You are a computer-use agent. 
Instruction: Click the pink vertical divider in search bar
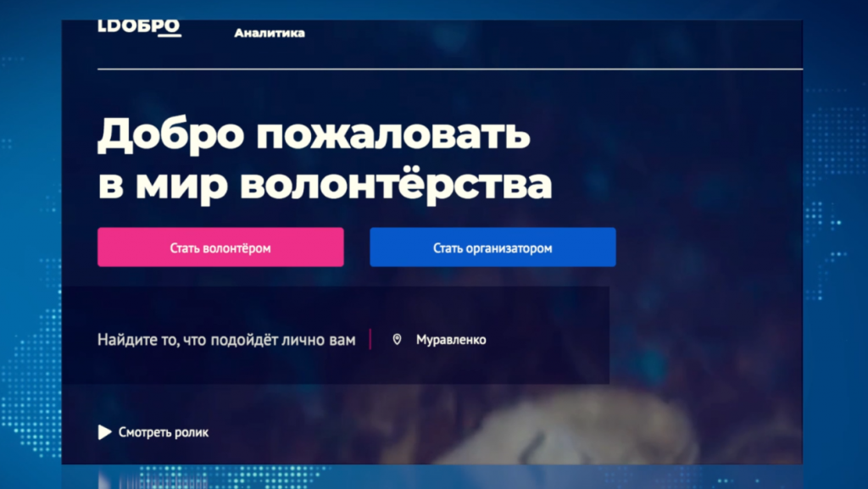(370, 339)
